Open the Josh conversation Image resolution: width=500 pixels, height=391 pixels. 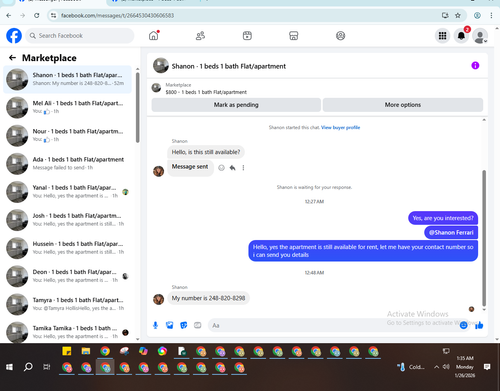click(67, 220)
